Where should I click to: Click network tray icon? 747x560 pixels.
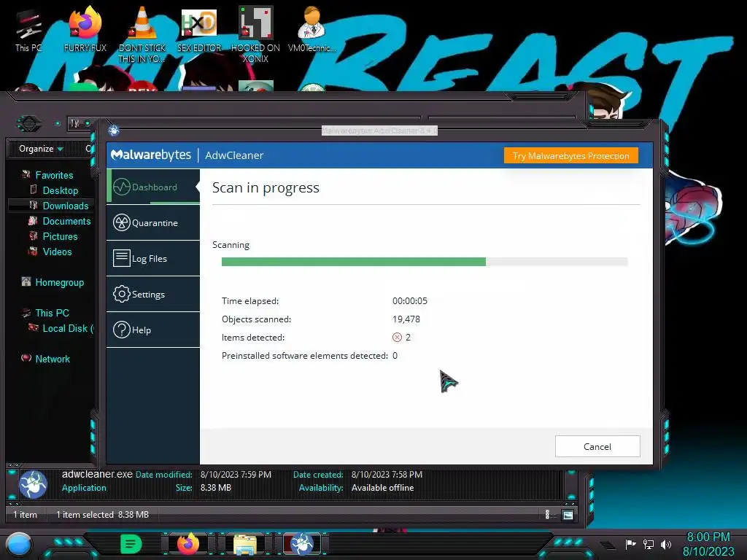(x=649, y=544)
